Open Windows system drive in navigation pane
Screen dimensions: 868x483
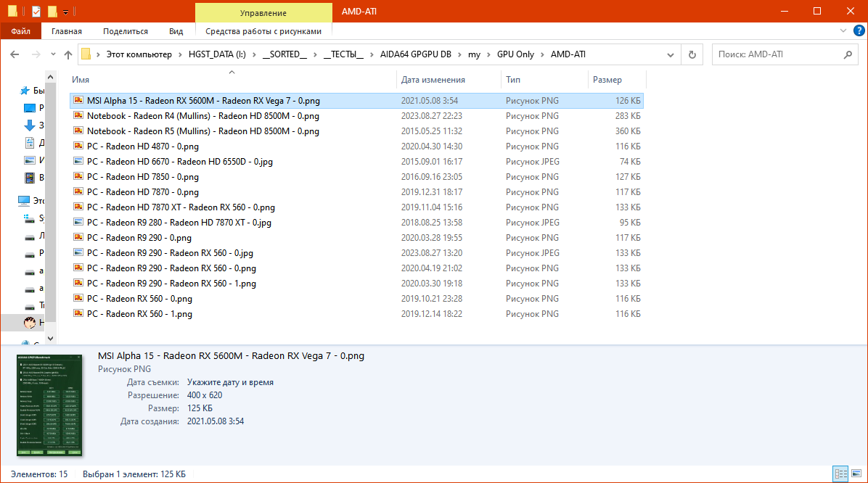30,218
